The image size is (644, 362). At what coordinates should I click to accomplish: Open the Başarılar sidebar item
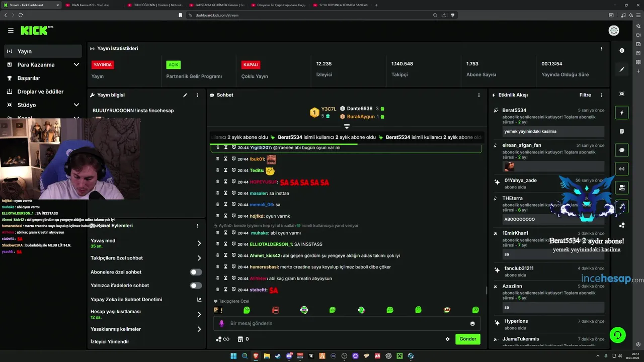43,78
